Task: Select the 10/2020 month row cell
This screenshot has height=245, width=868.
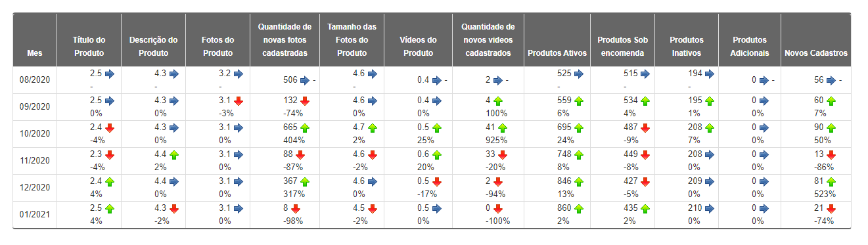Action: coord(35,134)
